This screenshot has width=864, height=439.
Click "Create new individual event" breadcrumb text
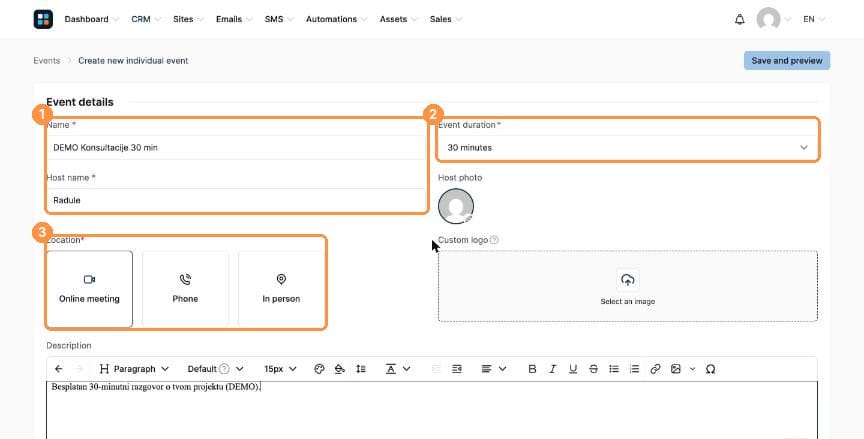133,61
